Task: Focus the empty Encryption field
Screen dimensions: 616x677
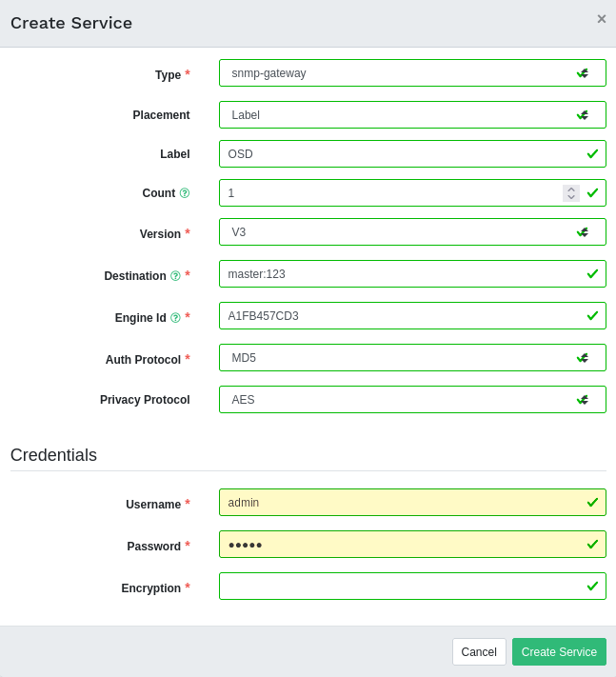Action: 400,587
